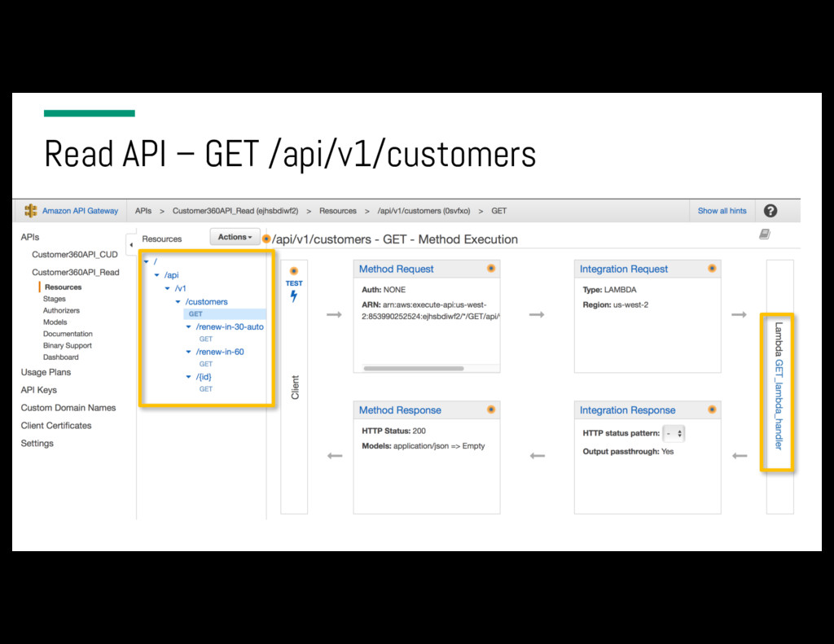Select the /v1 resource
Image resolution: width=834 pixels, height=644 pixels.
point(181,288)
